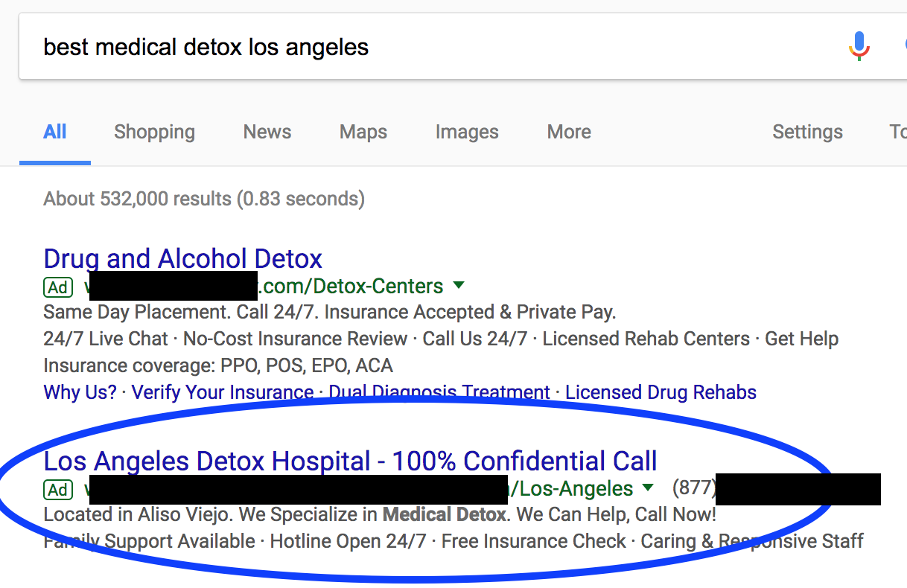
Task: Open the Dual Diagnosis Treatment sitelink
Action: click(439, 392)
